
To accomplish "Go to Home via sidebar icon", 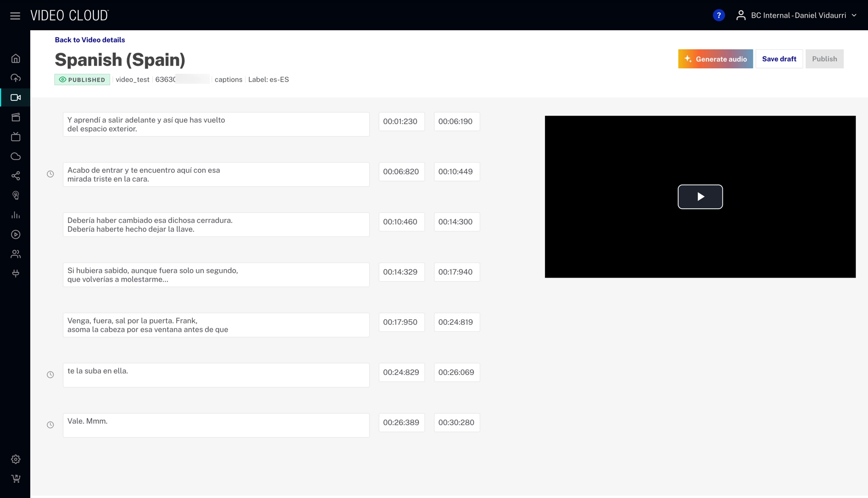I will click(x=16, y=59).
